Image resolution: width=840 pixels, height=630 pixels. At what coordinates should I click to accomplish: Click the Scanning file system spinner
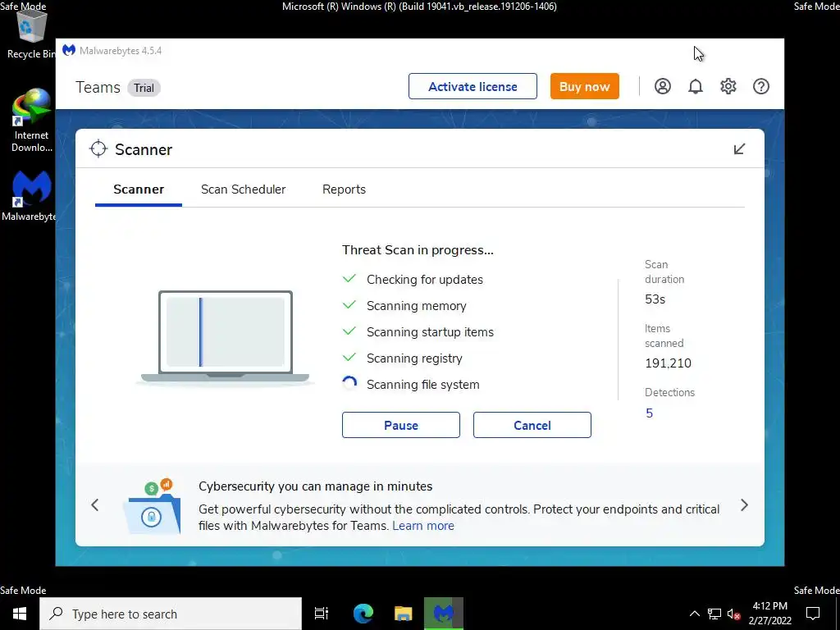(349, 384)
